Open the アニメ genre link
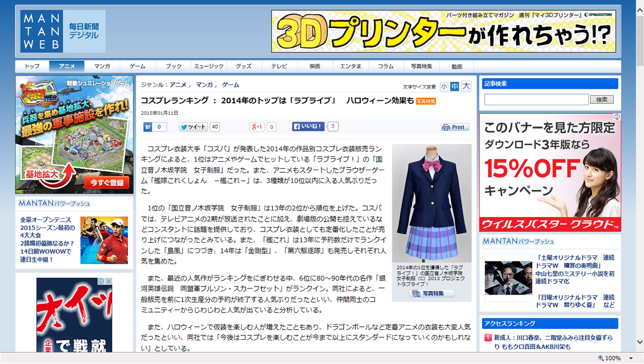The image size is (644, 364). coord(178,85)
